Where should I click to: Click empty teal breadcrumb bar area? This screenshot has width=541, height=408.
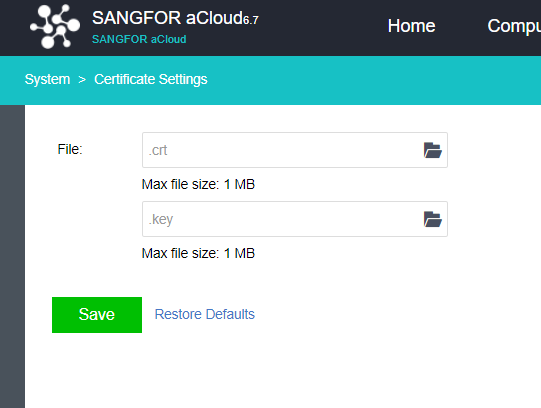374,80
